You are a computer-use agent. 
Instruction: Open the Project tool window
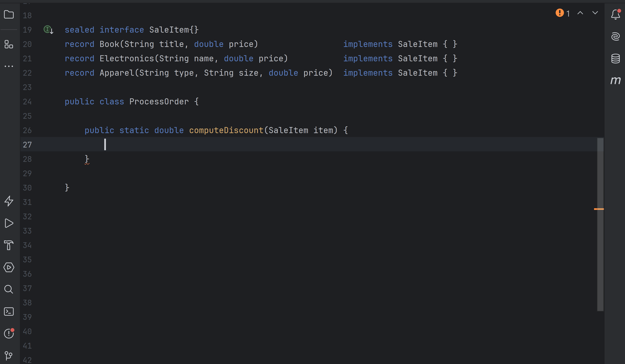[x=9, y=15]
